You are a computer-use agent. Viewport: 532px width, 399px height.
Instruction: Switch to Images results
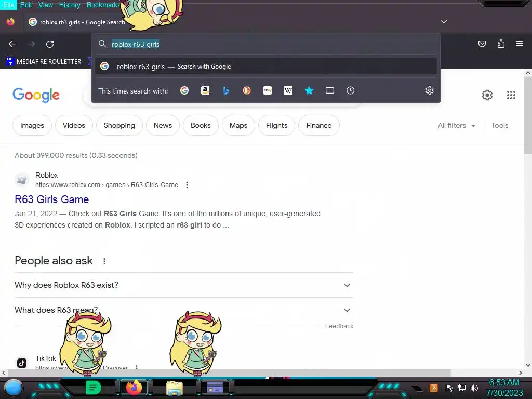pyautogui.click(x=32, y=126)
